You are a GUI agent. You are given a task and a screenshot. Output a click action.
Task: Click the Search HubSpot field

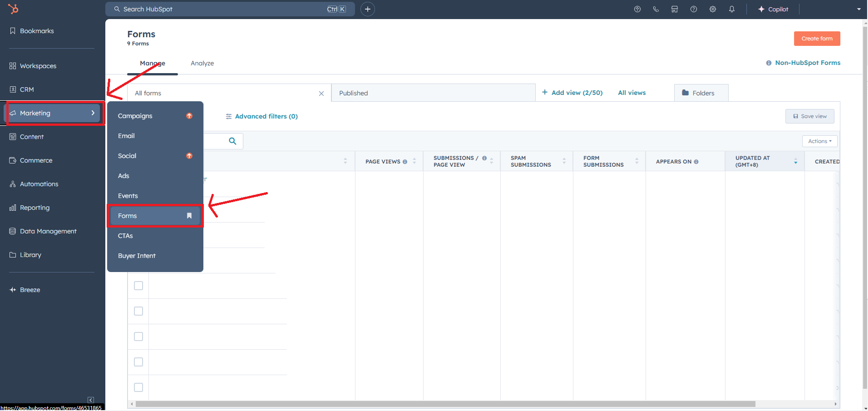click(x=230, y=9)
